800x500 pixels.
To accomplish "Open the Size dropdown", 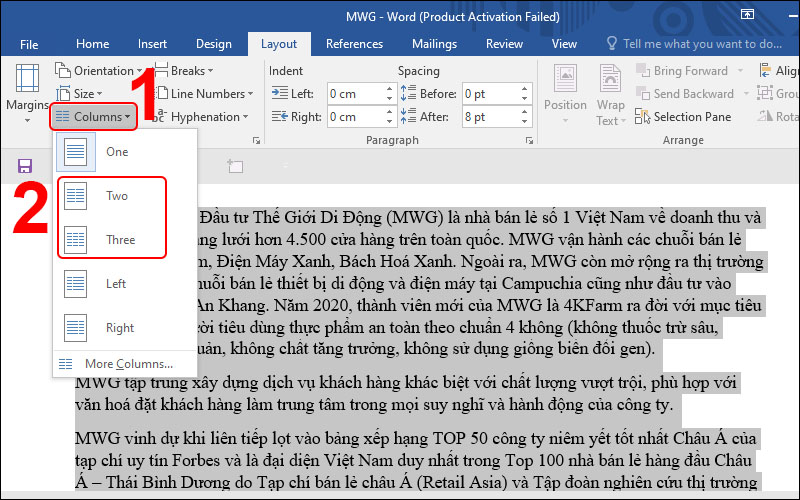I will [79, 94].
